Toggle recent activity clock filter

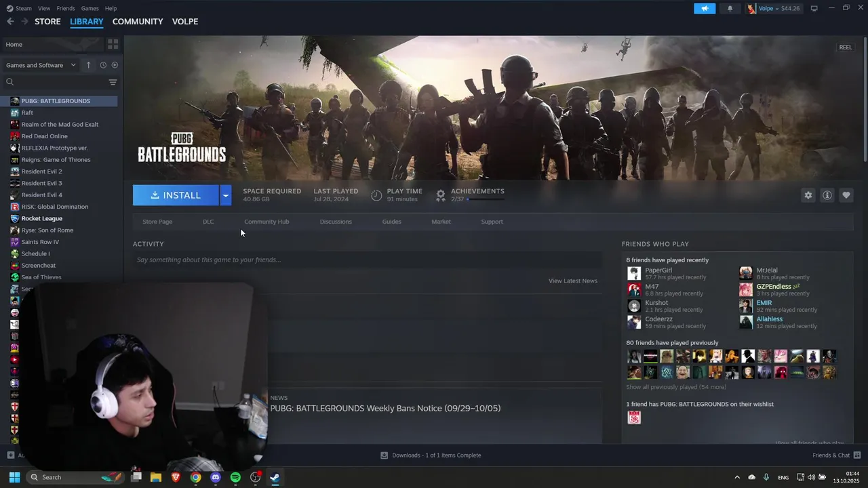click(x=103, y=65)
